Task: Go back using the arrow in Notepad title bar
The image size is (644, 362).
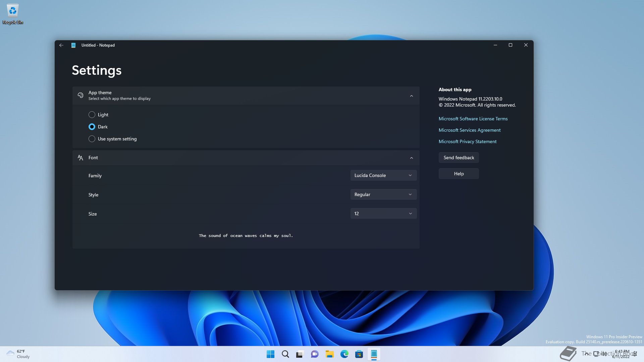Action: pyautogui.click(x=61, y=45)
